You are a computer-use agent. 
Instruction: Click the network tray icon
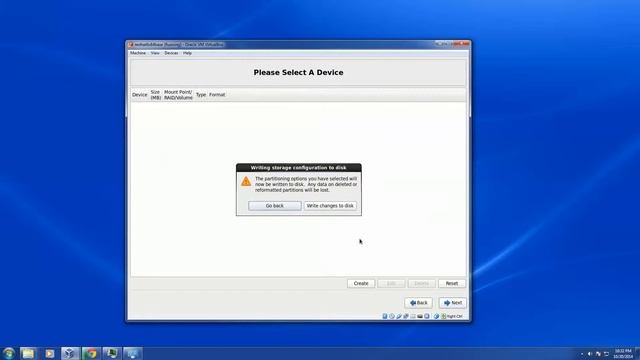pyautogui.click(x=606, y=354)
